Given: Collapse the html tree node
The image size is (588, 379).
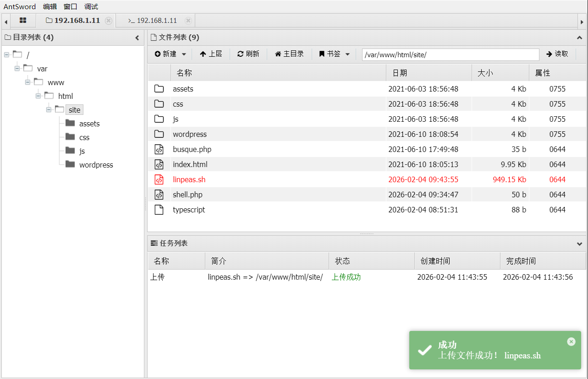Looking at the screenshot, I should tap(38, 96).
